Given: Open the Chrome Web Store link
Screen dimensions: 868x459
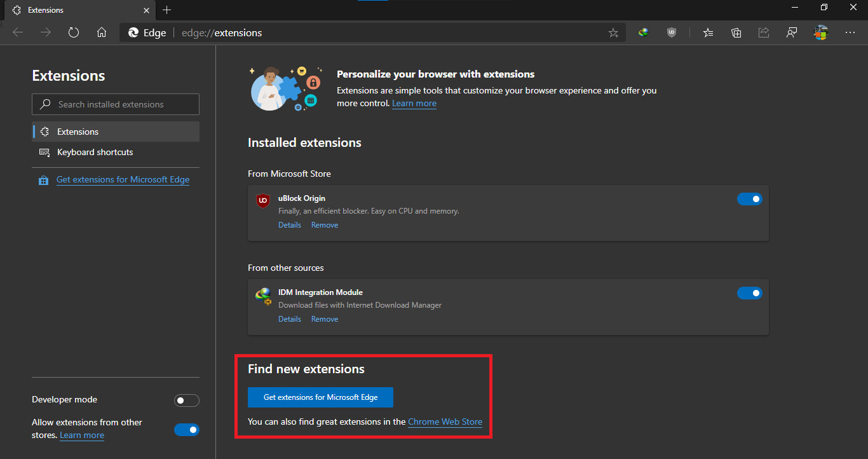Looking at the screenshot, I should pyautogui.click(x=444, y=421).
